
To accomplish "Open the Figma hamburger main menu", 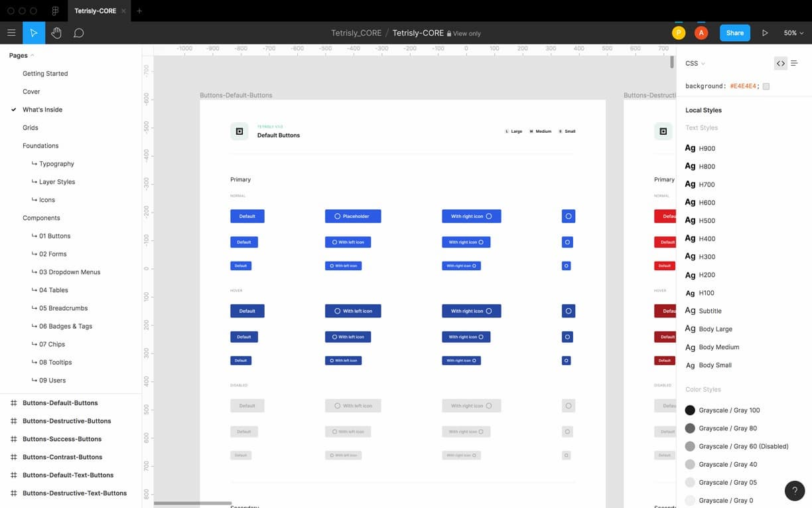I will (11, 33).
